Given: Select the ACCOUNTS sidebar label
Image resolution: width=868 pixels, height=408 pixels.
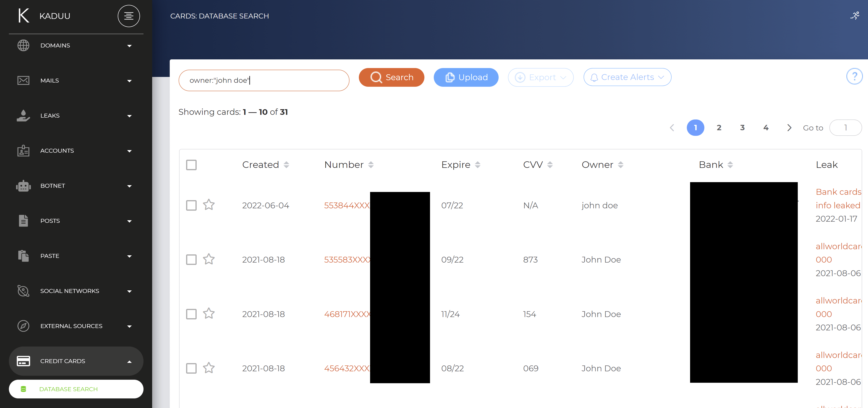Looking at the screenshot, I should [57, 151].
